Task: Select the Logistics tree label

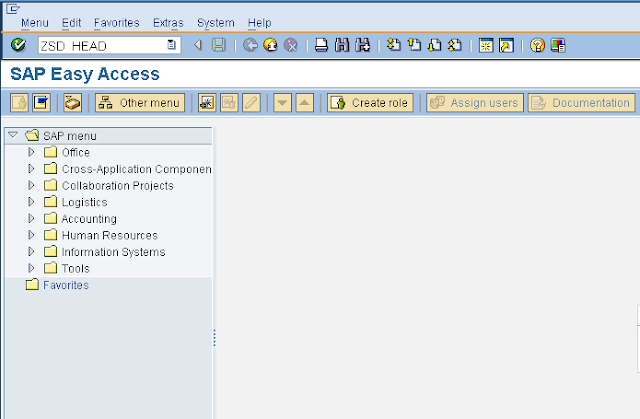Action: click(x=84, y=202)
